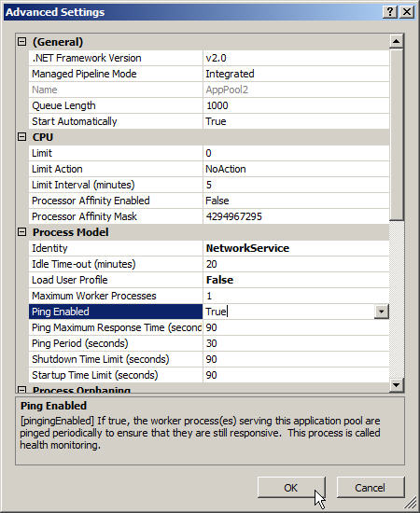420x513 pixels.
Task: Click the scrollbar up arrow
Action: pos(396,41)
